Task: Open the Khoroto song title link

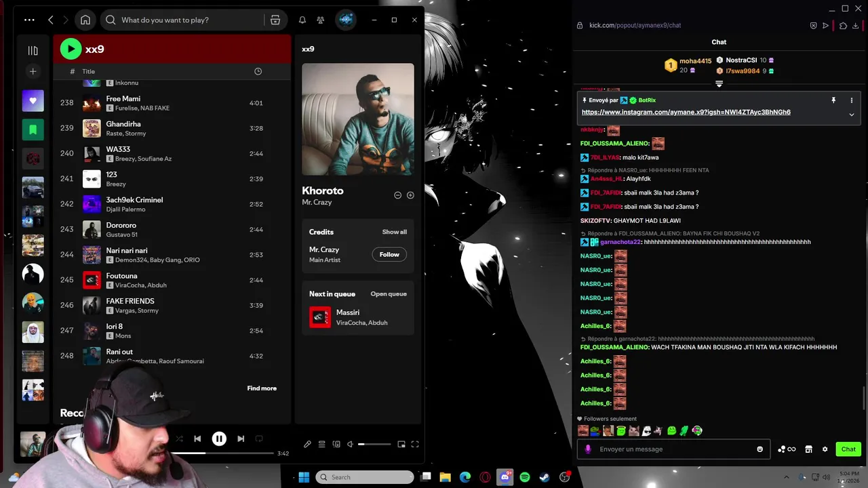Action: click(323, 190)
